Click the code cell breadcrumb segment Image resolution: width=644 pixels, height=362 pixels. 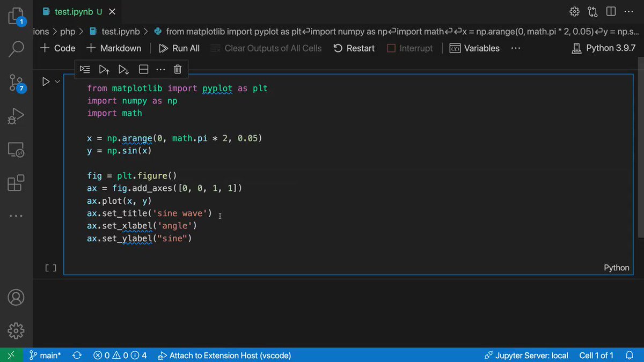pos(397,32)
